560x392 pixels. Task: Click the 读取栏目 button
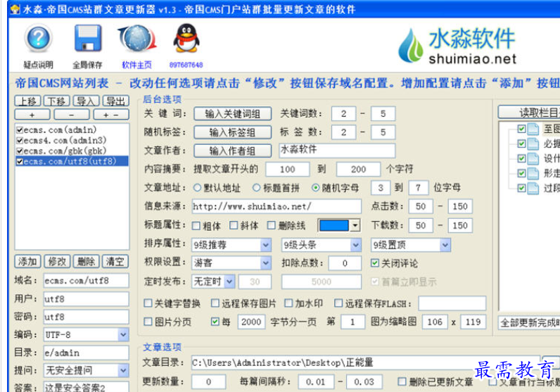pos(529,113)
